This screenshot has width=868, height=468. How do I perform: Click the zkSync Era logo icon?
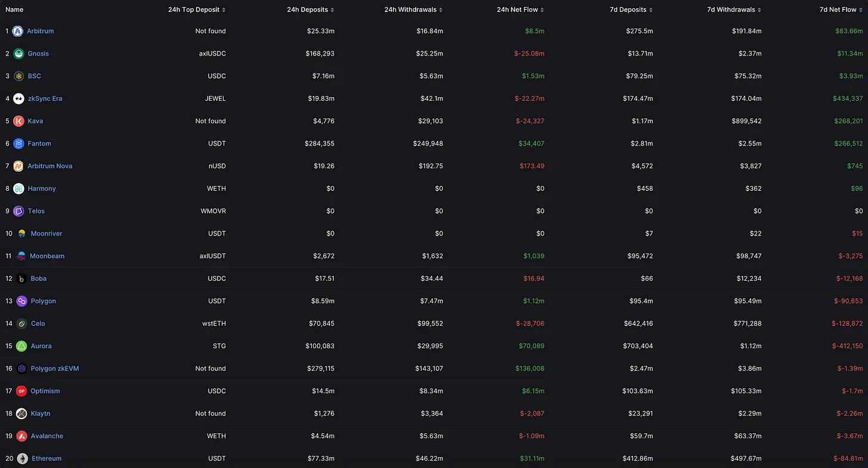(x=18, y=98)
